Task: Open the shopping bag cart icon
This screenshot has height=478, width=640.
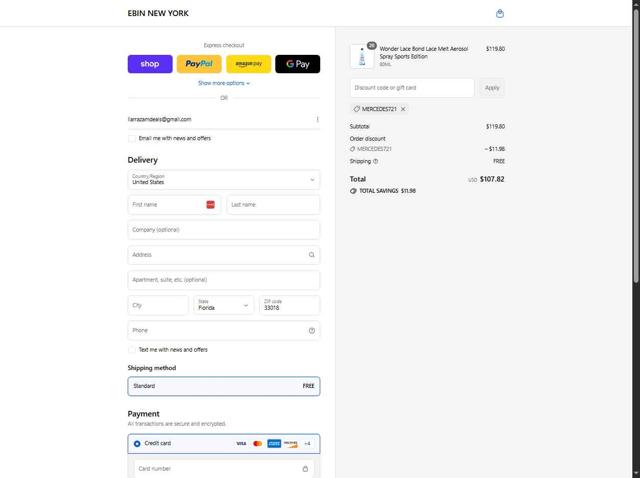Action: pos(500,13)
